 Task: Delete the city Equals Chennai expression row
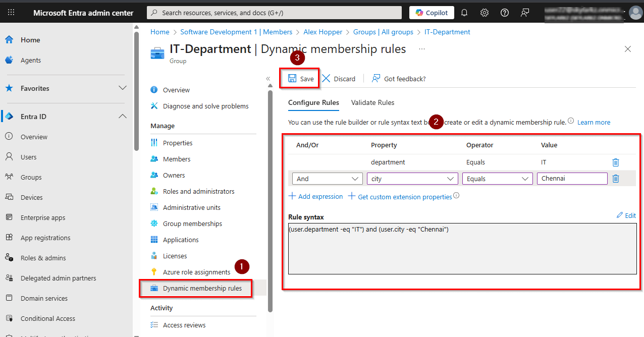(615, 178)
